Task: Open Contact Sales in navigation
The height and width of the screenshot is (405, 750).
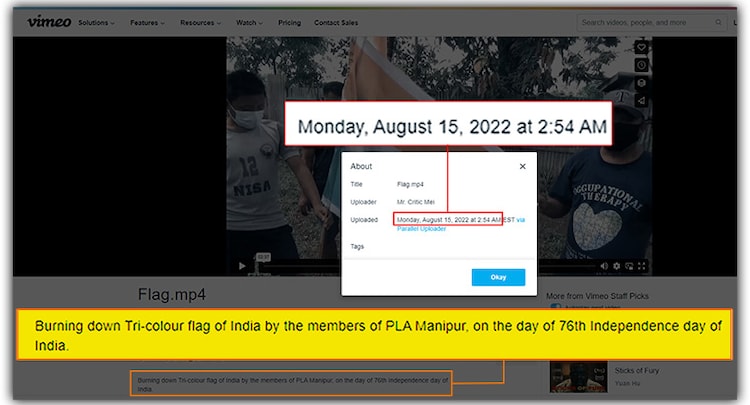Action: 335,22
